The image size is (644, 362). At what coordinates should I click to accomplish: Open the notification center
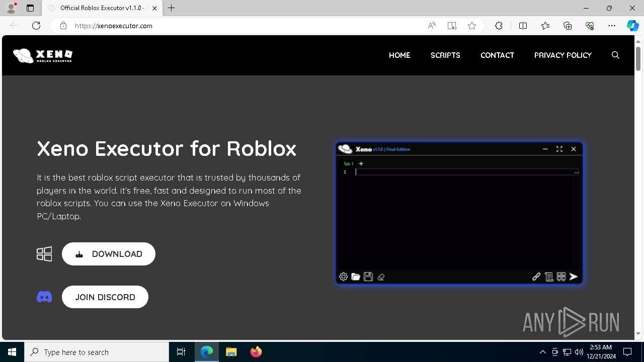pos(627,352)
